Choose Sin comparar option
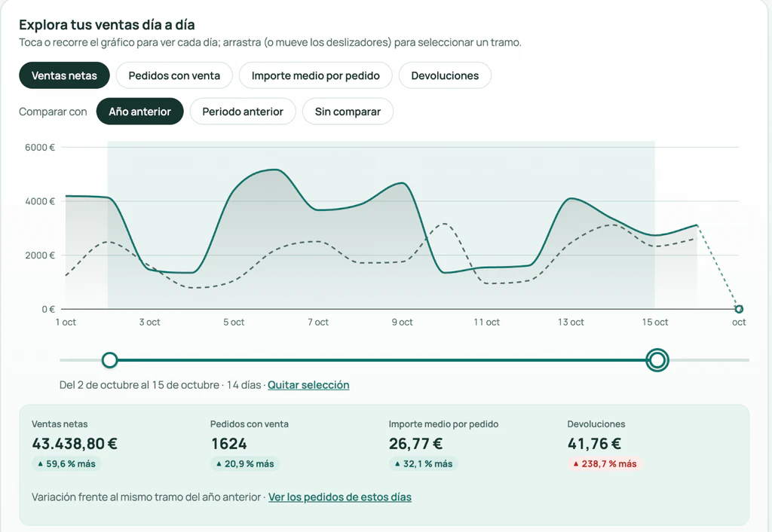772x532 pixels. (348, 112)
